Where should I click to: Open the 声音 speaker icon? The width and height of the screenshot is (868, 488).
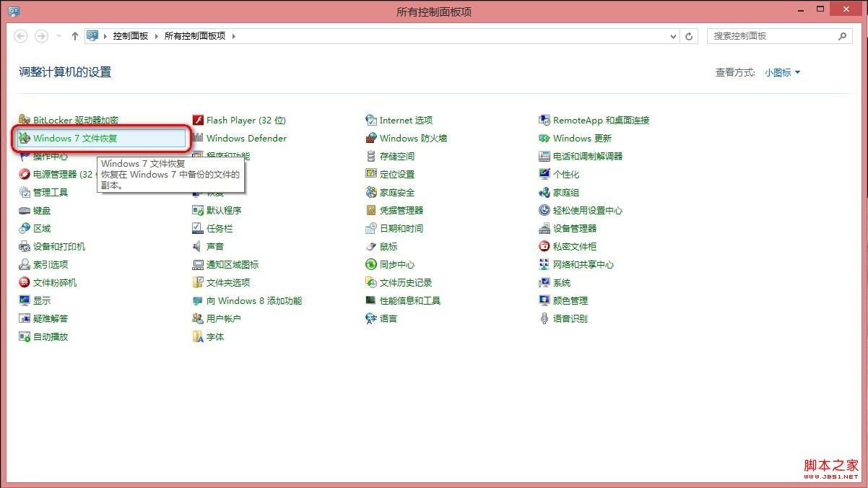pos(198,247)
